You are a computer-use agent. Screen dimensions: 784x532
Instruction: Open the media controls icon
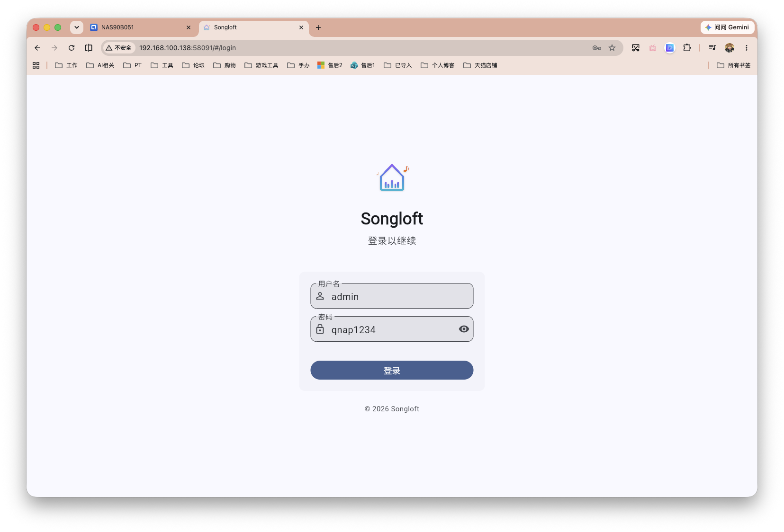point(712,48)
